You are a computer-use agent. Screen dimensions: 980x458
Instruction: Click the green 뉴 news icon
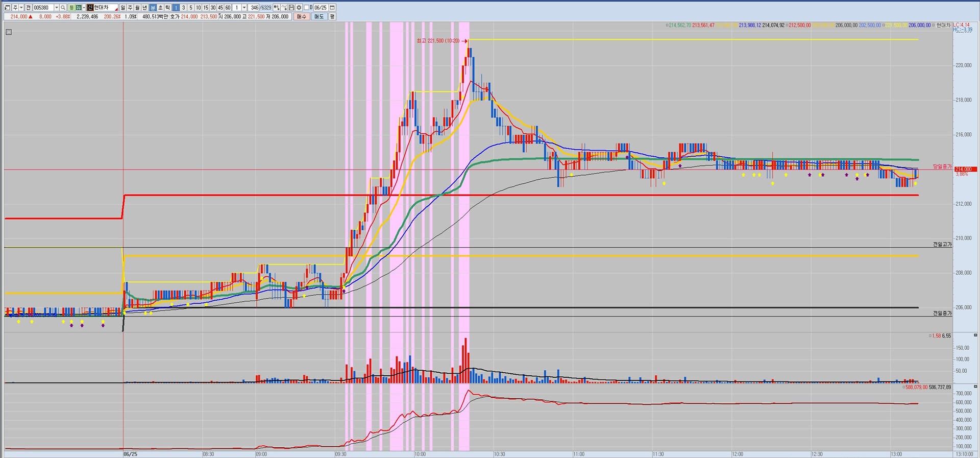pos(79,8)
